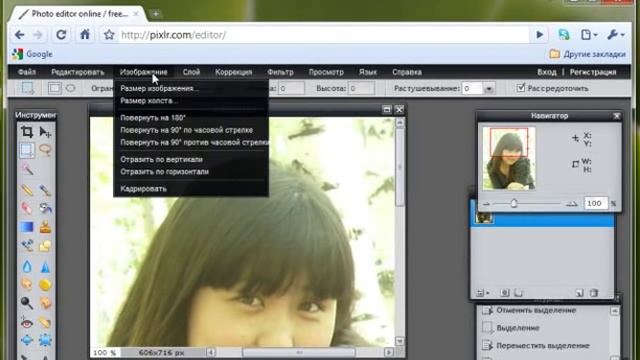Select the Clone stamp tool
The height and width of the screenshot is (360, 640).
tap(45, 227)
